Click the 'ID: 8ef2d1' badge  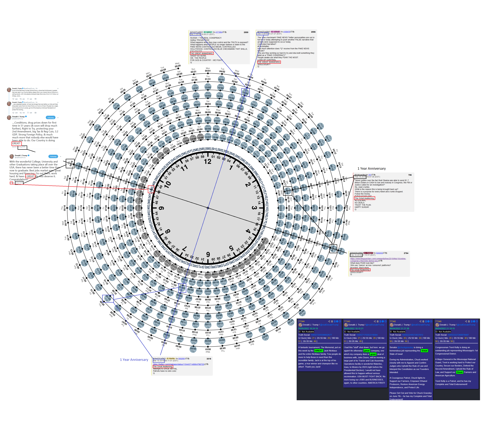click(x=208, y=32)
